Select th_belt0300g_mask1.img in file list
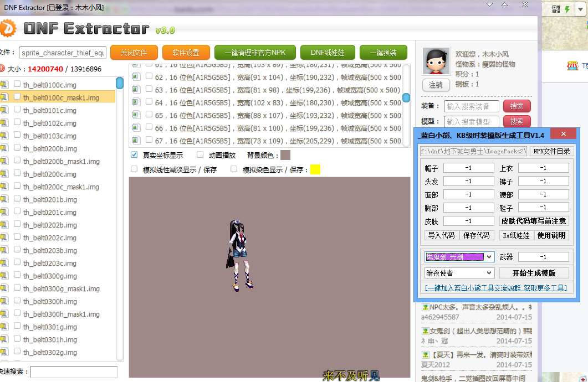Screen dimensions: 588x382 tap(62, 289)
